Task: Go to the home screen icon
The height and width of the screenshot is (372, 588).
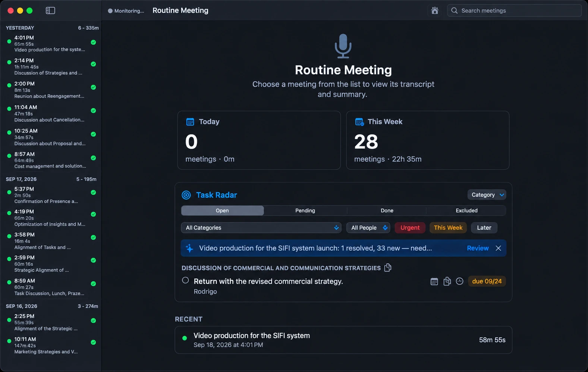Action: point(435,10)
